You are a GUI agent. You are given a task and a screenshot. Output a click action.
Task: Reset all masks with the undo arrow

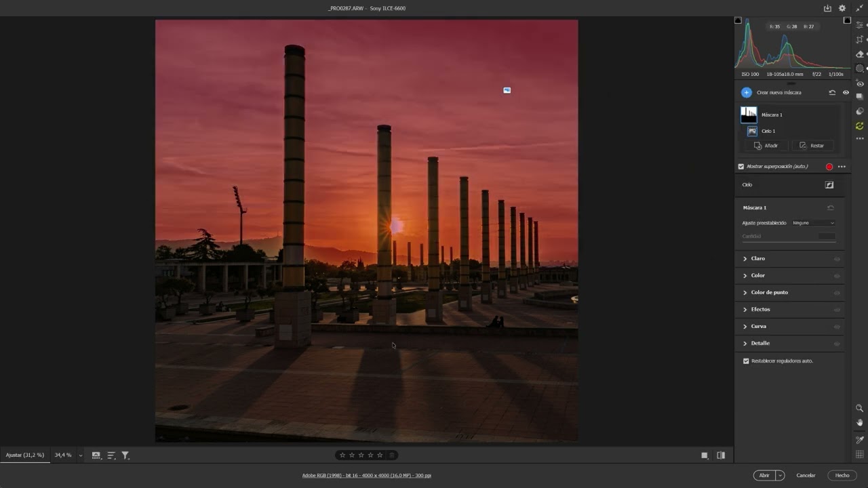pos(832,92)
